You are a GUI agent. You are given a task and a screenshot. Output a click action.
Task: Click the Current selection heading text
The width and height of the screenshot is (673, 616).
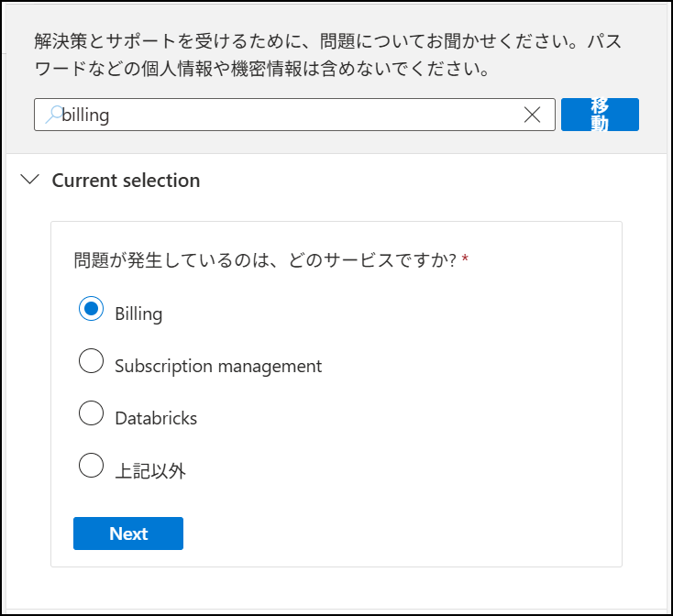tap(127, 181)
